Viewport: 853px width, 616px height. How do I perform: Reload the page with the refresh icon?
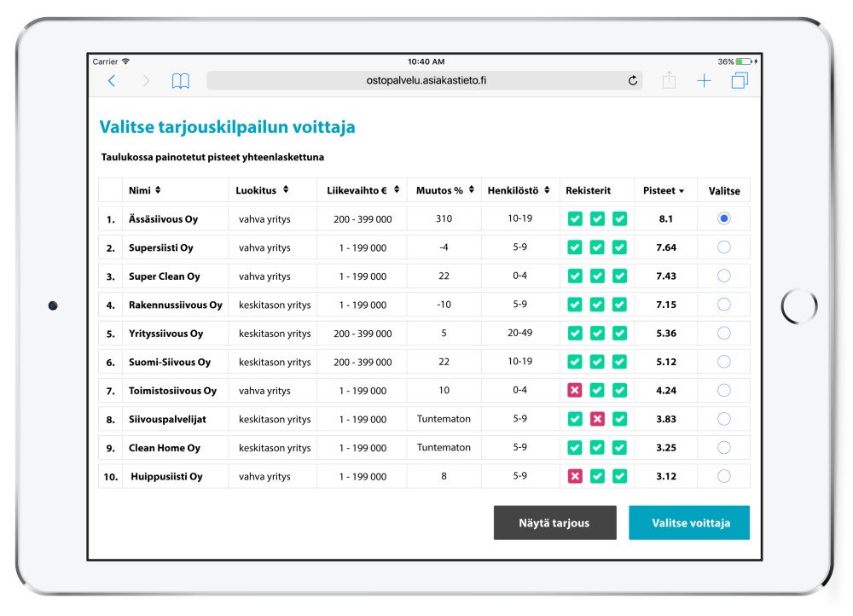tap(633, 80)
